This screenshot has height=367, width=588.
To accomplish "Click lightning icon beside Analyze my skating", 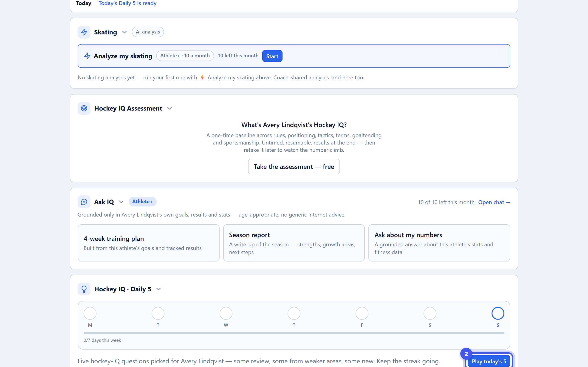I will (87, 56).
